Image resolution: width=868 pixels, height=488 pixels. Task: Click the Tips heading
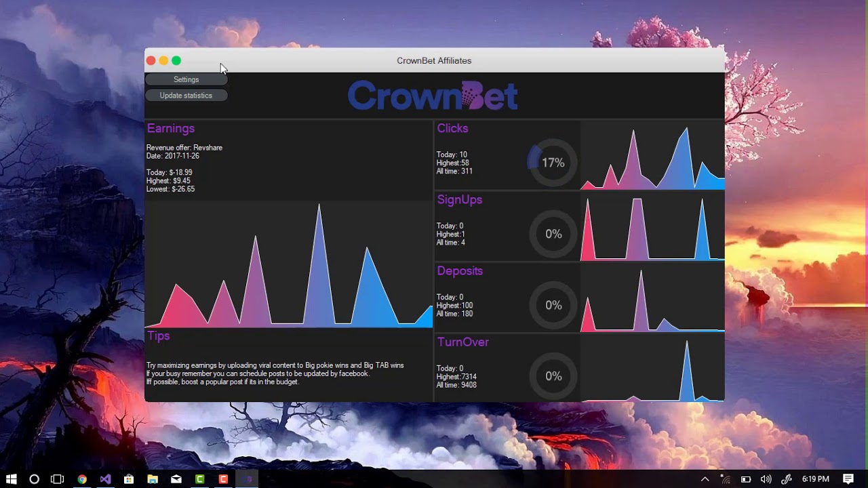(158, 336)
